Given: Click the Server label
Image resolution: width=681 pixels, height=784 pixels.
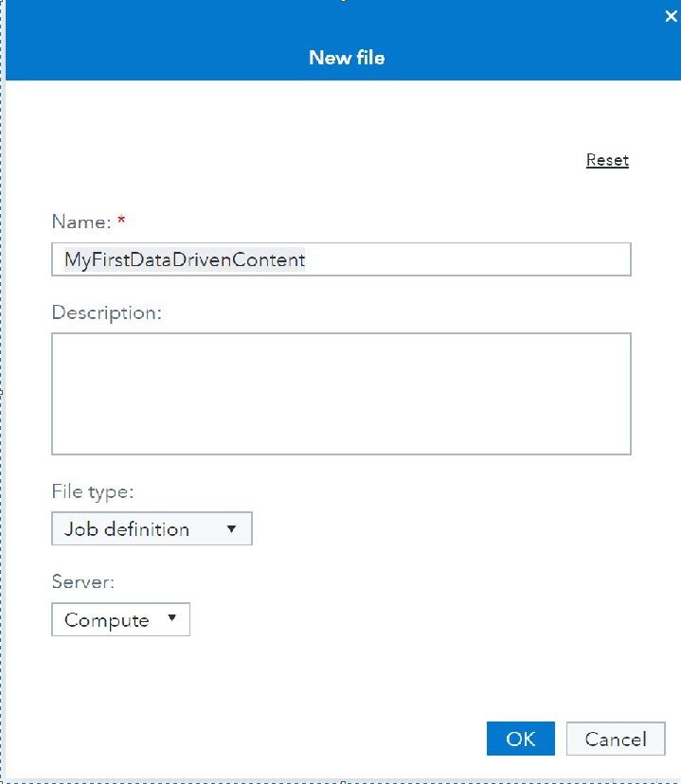Looking at the screenshot, I should point(82,582).
